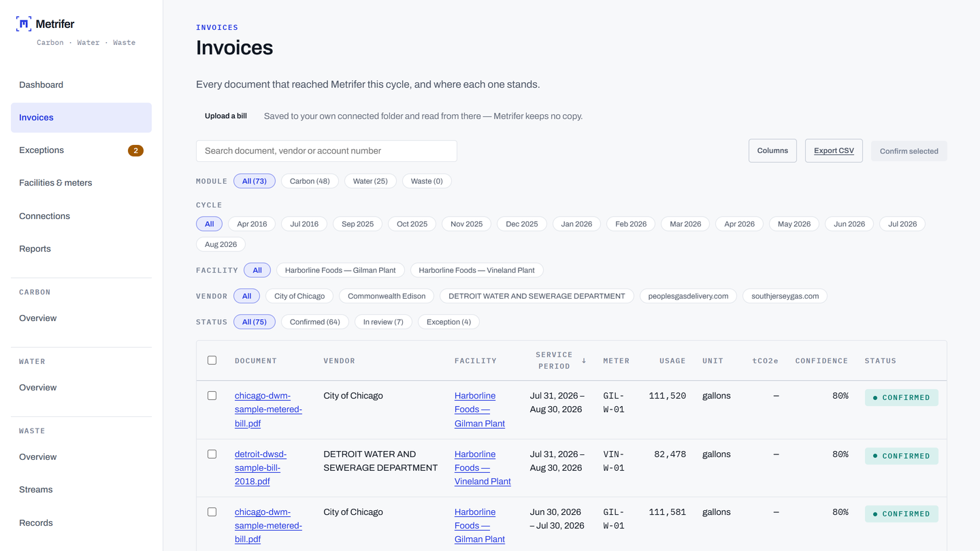The height and width of the screenshot is (551, 980).
Task: Tick the select-all checkbox in table header
Action: (x=212, y=361)
